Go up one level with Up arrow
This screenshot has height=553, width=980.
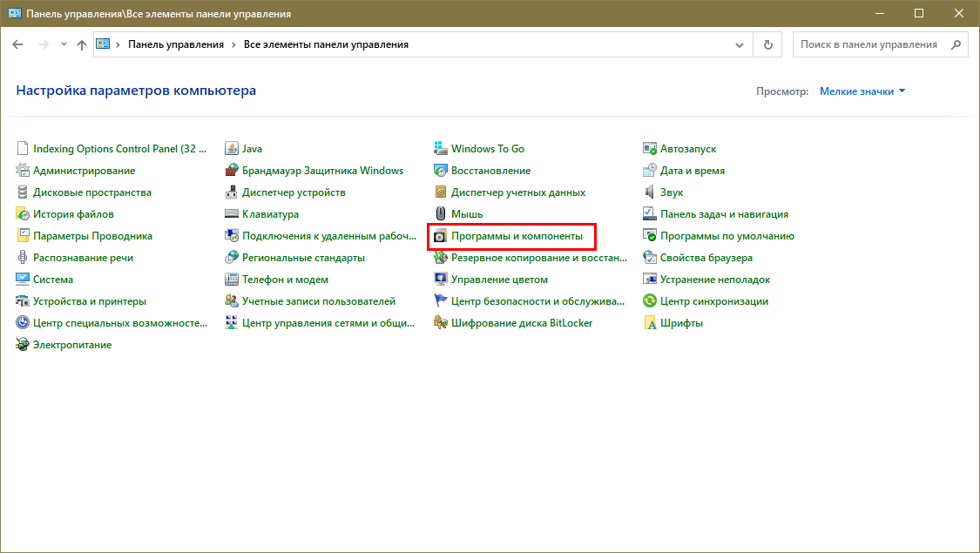point(82,44)
